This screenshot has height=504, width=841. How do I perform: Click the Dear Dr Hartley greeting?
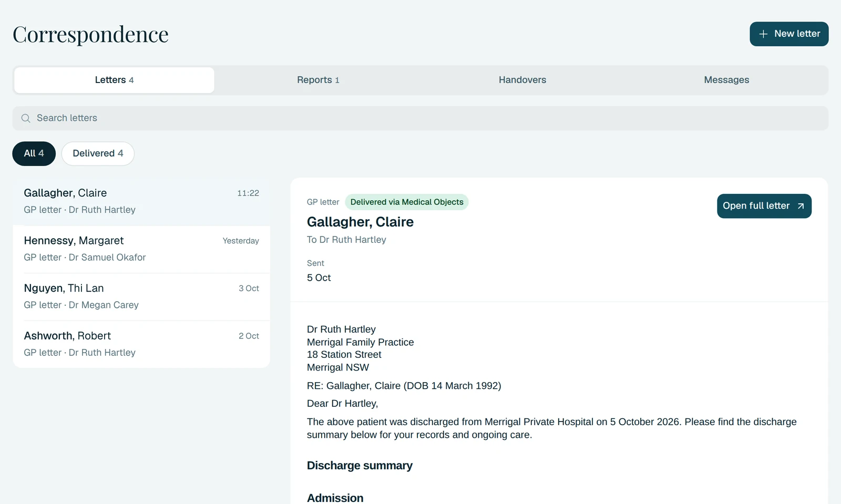click(342, 404)
